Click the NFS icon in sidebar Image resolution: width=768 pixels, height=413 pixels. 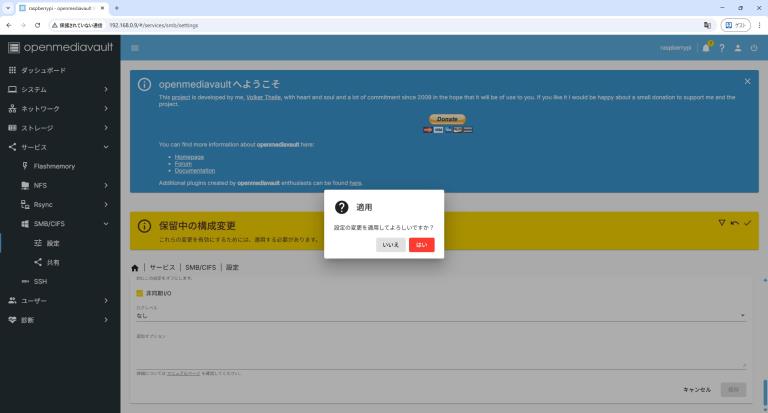coord(25,185)
